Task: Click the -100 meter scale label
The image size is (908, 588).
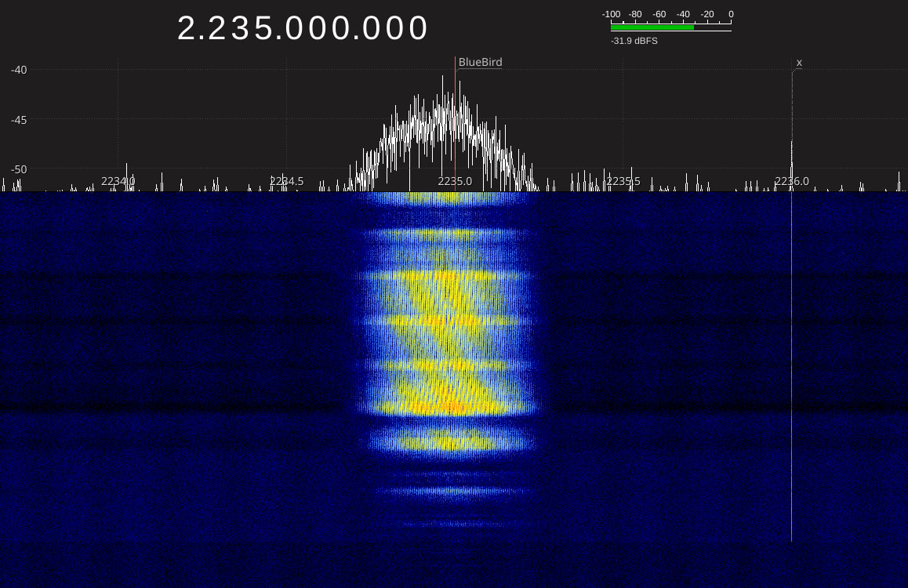Action: pyautogui.click(x=611, y=14)
